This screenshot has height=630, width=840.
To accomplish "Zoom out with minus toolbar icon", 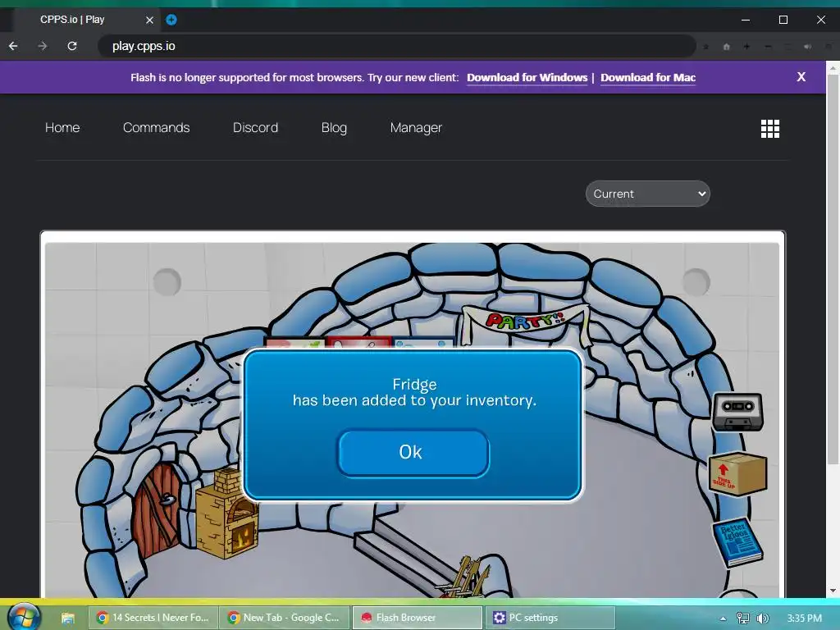I will (x=768, y=47).
